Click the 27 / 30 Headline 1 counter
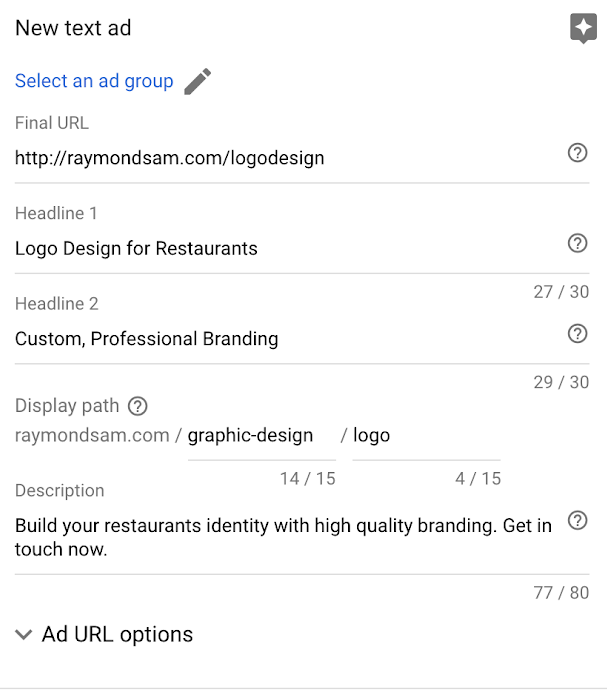This screenshot has height=698, width=607. (x=561, y=292)
